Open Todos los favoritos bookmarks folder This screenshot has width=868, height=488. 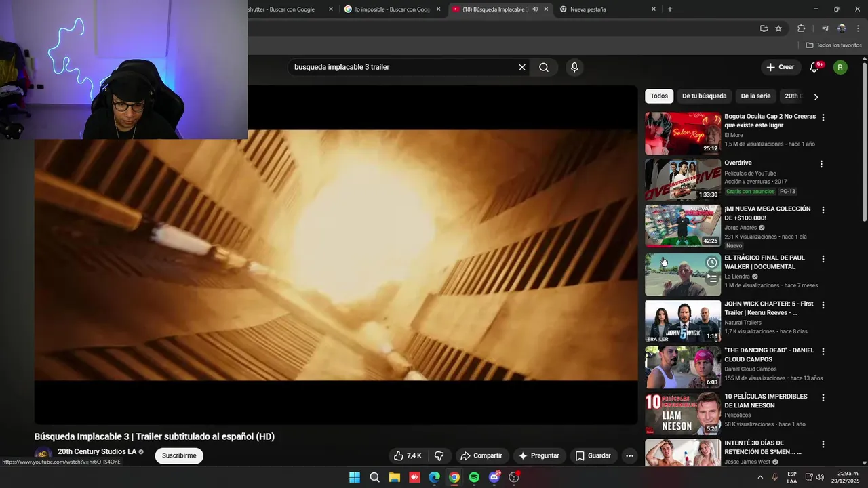pos(833,45)
